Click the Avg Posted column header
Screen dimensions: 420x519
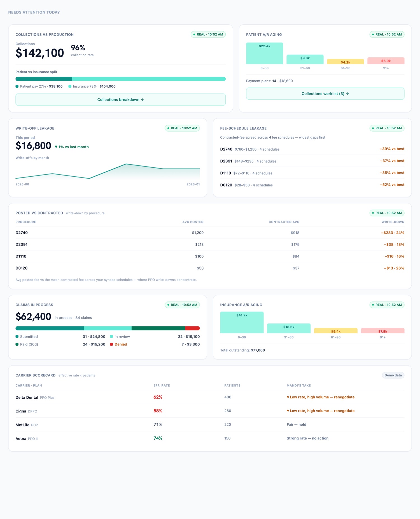(x=193, y=222)
